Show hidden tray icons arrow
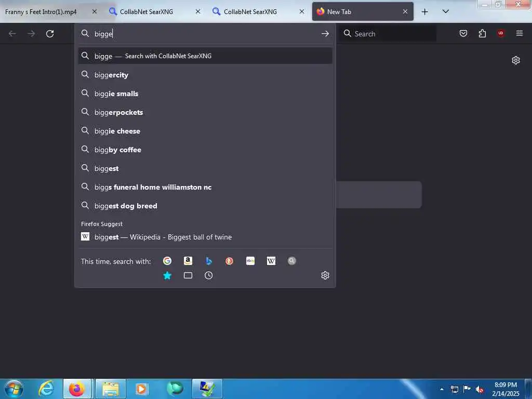This screenshot has width=532, height=399. tap(442, 389)
